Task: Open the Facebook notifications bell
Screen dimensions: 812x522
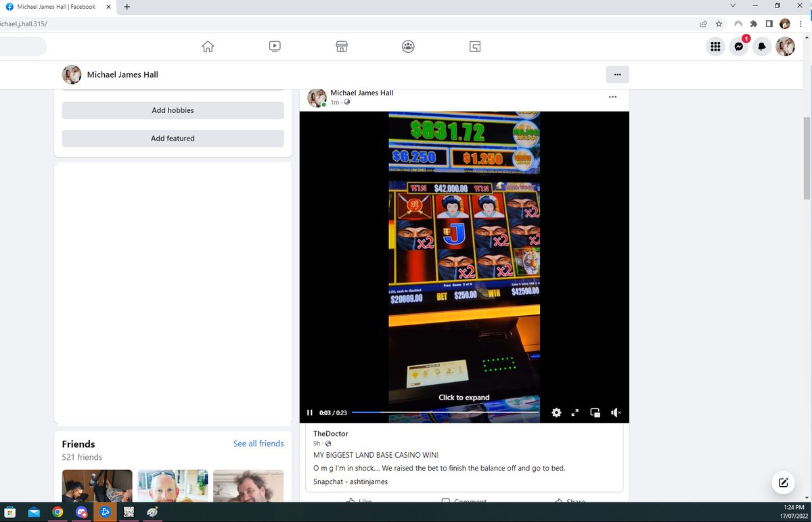Action: [762, 47]
